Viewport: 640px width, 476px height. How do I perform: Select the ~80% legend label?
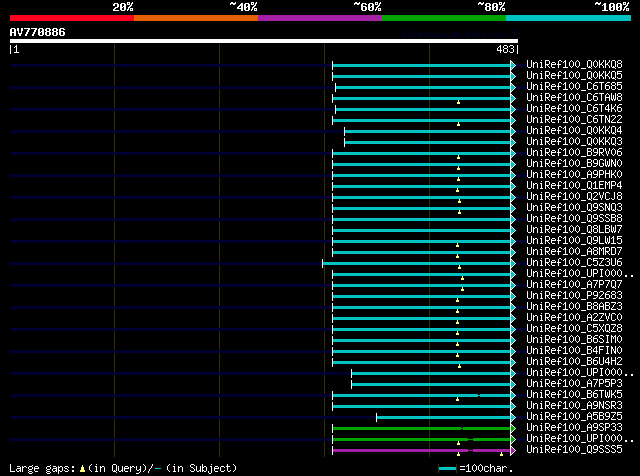click(x=492, y=7)
